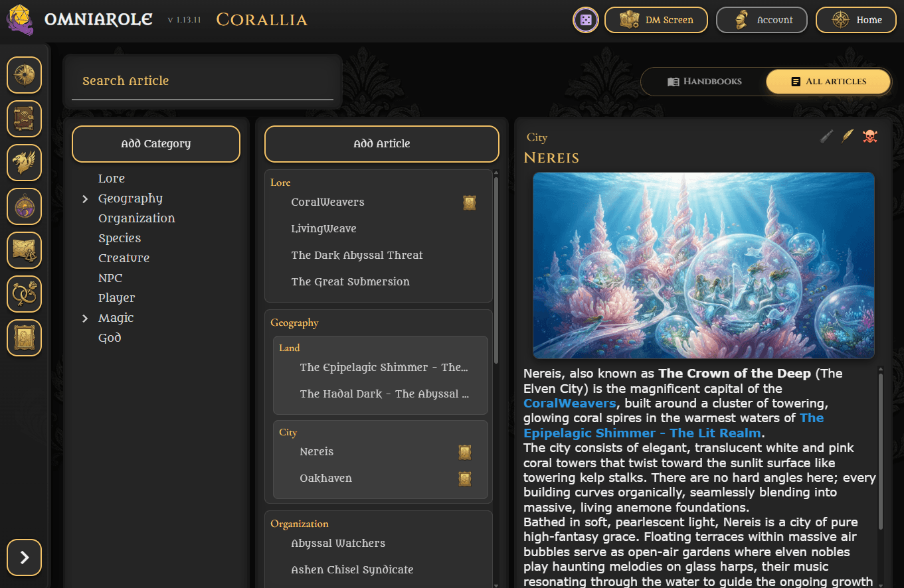Image resolution: width=904 pixels, height=588 pixels.
Task: Edit article with the quill feather icon
Action: coord(848,137)
